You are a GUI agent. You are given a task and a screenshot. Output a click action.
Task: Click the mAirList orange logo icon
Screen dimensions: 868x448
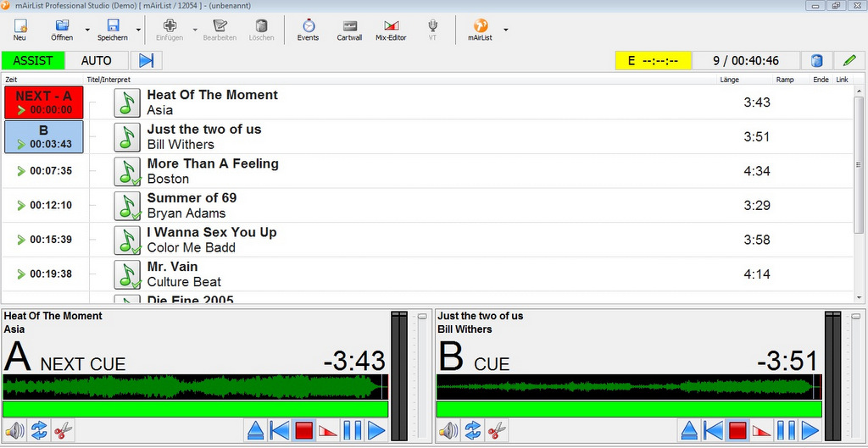(481, 25)
